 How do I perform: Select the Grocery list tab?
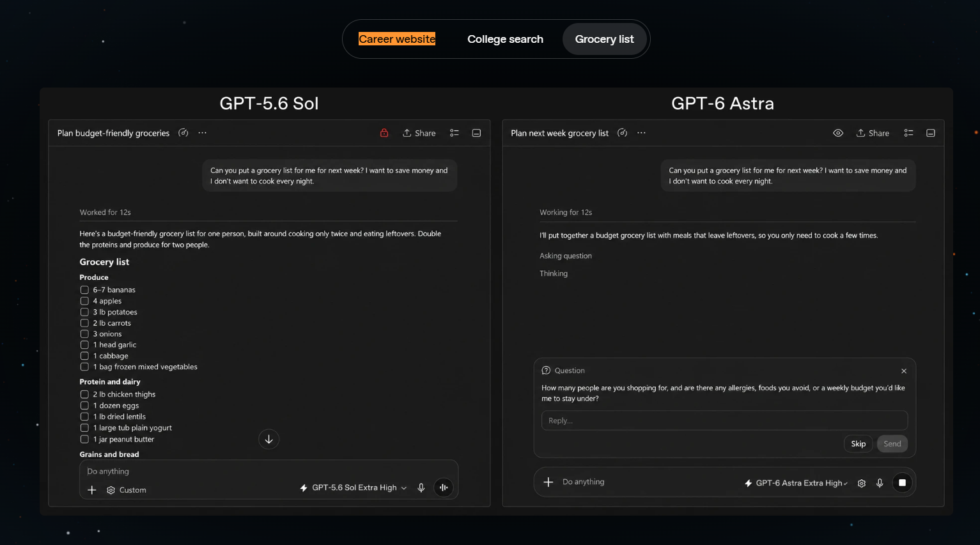(604, 39)
